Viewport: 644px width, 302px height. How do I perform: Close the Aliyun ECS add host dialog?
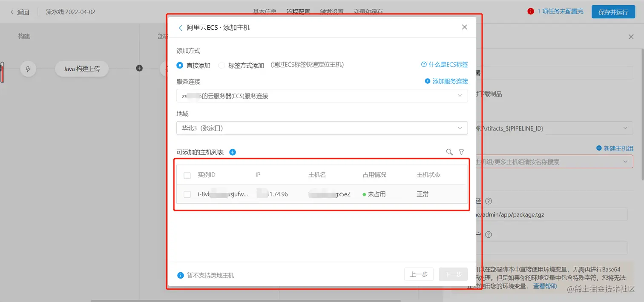pos(464,27)
